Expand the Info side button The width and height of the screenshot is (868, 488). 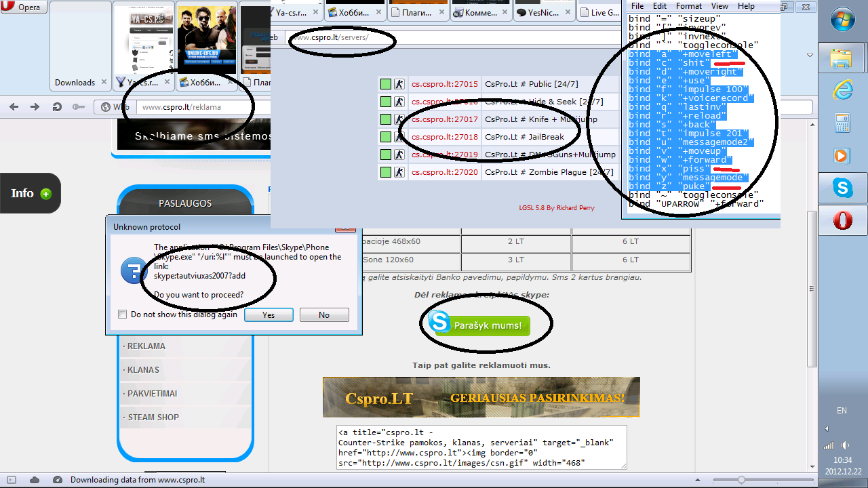tap(30, 193)
